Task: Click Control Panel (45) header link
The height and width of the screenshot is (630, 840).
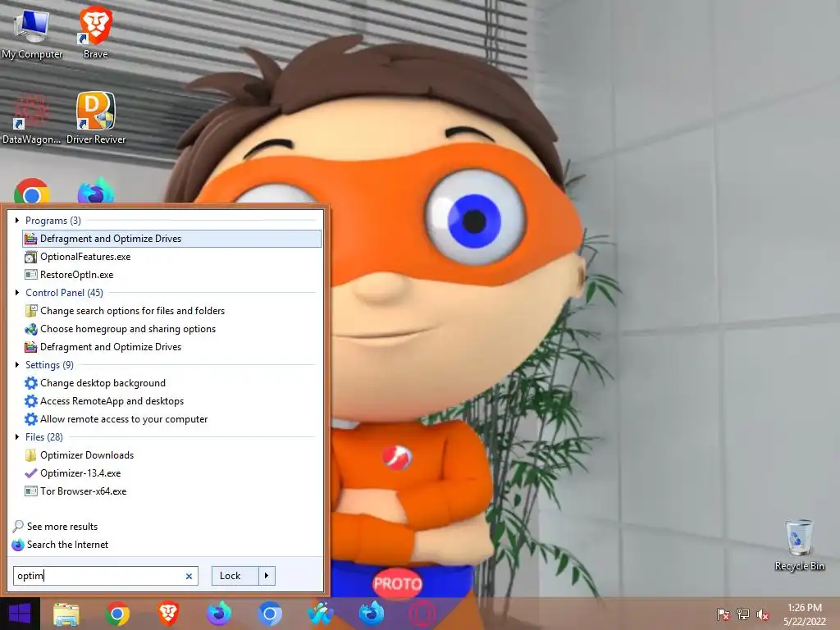Action: pos(64,293)
